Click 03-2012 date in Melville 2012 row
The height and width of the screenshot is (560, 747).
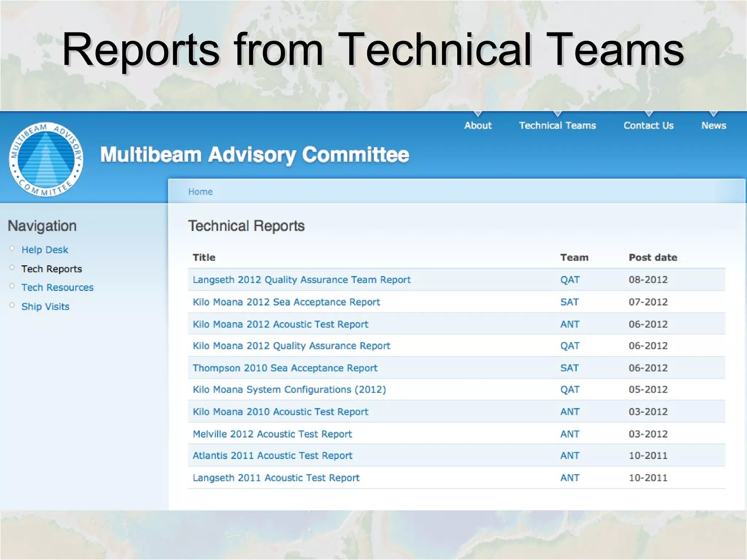tap(648, 434)
